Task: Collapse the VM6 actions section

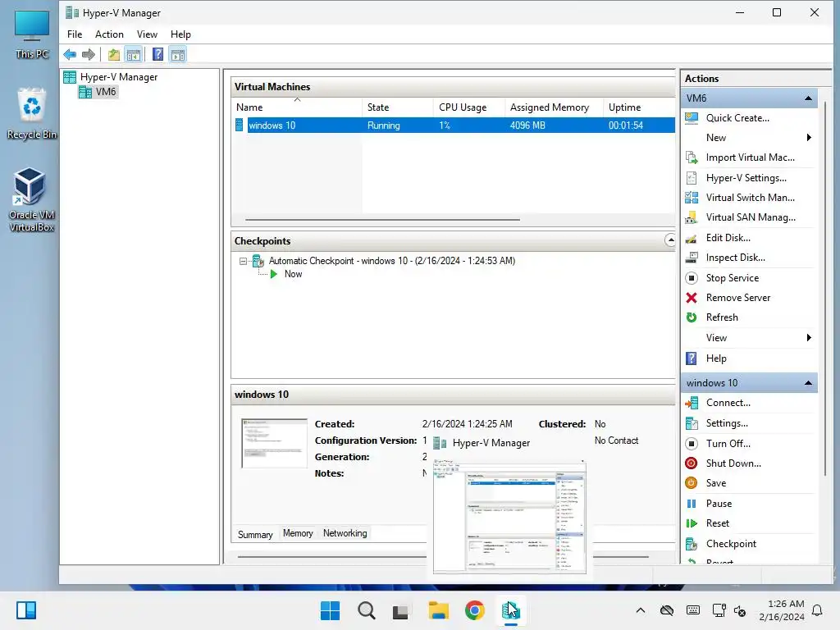Action: tap(808, 98)
